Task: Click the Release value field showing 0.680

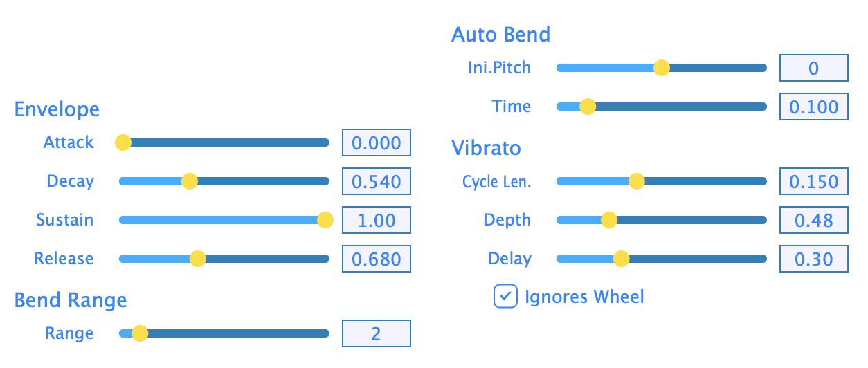Action: coord(377,259)
